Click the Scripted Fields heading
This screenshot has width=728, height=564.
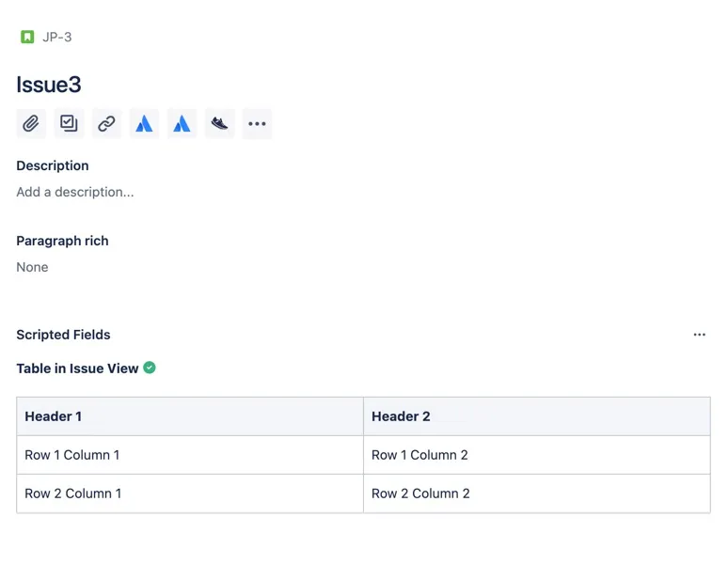pos(63,335)
